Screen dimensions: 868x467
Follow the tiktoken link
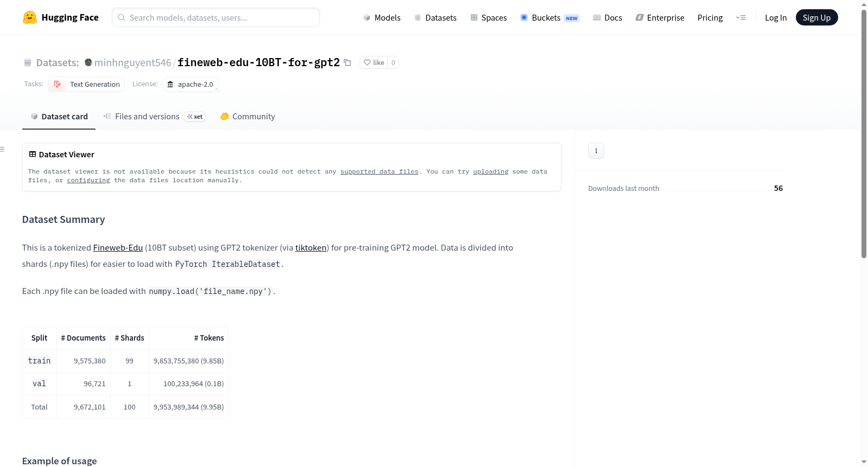311,247
